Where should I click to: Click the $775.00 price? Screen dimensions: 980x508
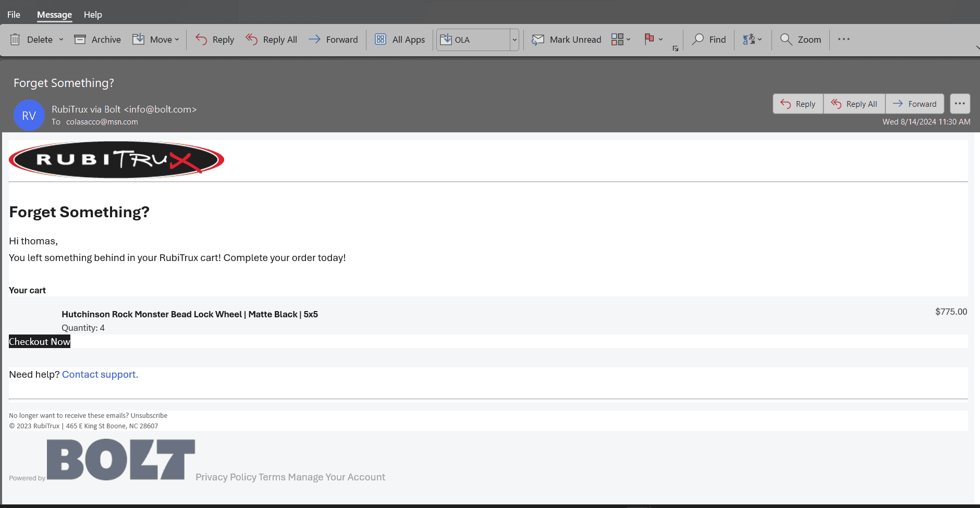tap(951, 312)
